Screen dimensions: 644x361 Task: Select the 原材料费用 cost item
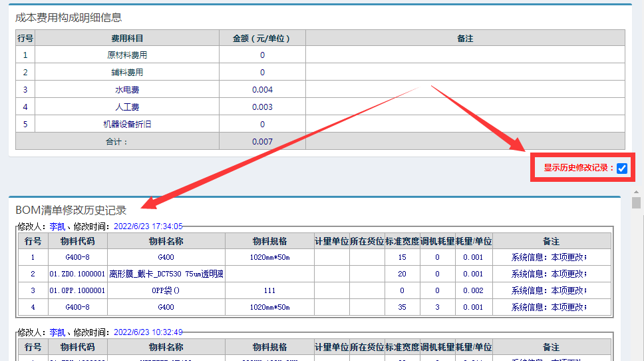click(126, 55)
